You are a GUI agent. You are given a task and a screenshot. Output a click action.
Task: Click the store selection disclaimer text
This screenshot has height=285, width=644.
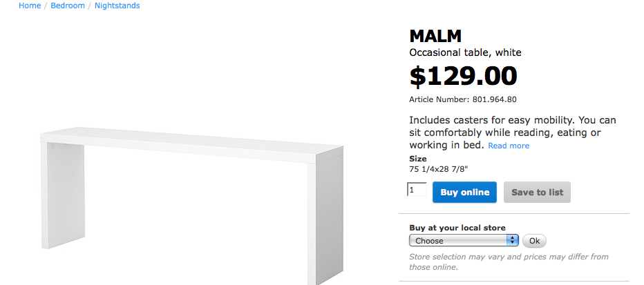509,262
